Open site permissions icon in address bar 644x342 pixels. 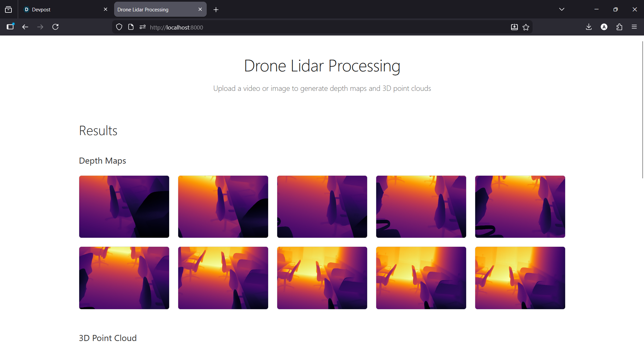pyautogui.click(x=143, y=27)
